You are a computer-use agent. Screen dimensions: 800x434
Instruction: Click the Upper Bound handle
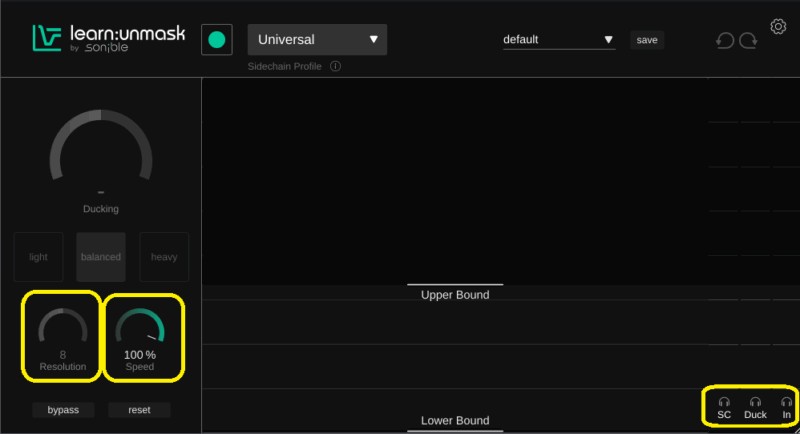point(455,294)
